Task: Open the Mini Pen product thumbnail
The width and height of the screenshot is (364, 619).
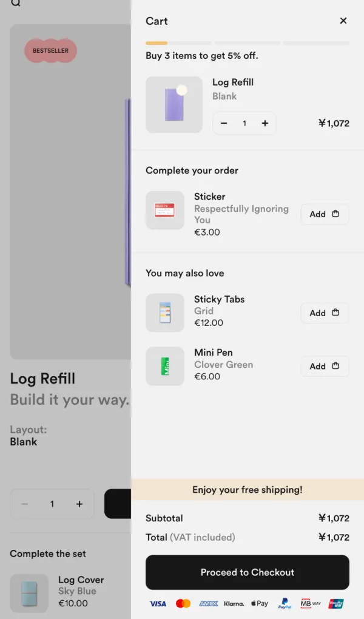Action: point(165,366)
